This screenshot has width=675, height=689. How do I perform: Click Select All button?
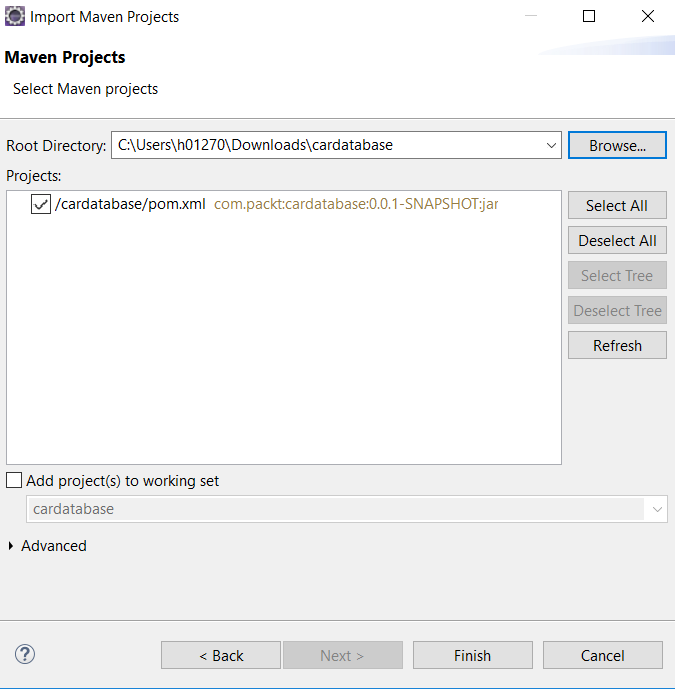pos(617,205)
